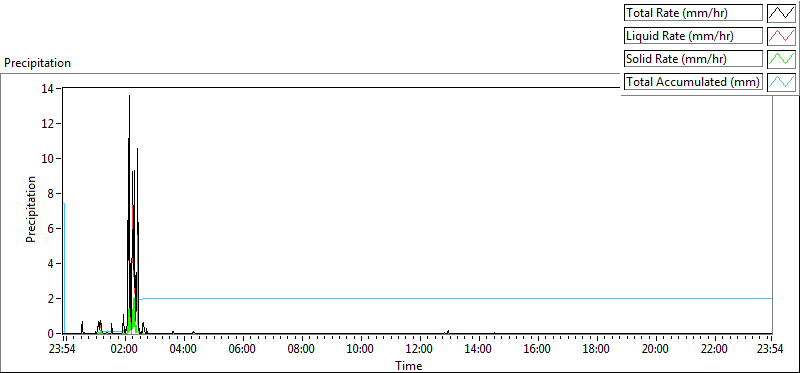
Task: Click the 04:00 time label
Action: (x=183, y=349)
